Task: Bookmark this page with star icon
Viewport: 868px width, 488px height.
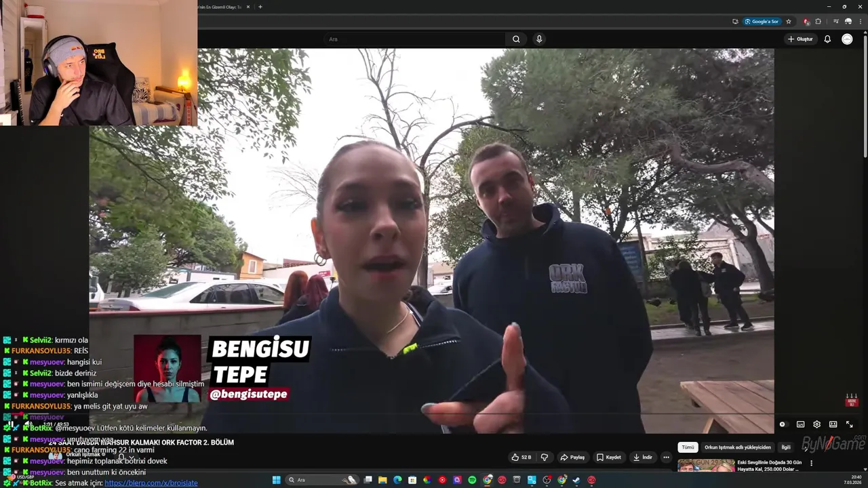Action: point(789,21)
